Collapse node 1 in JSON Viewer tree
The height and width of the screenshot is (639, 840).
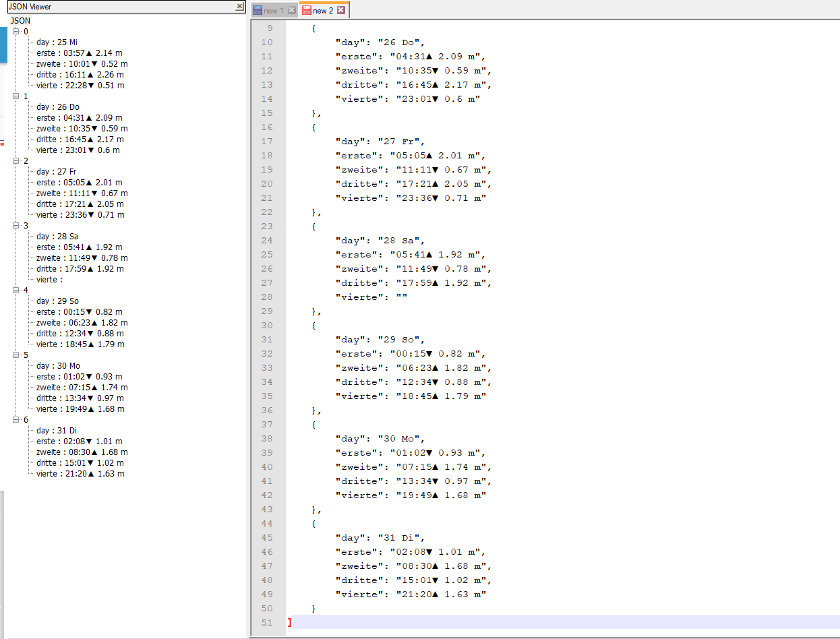point(16,96)
